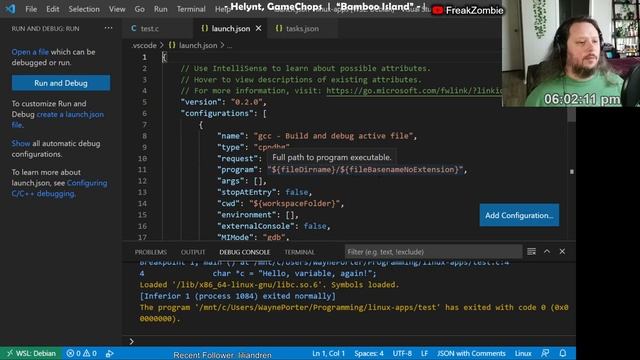Image resolution: width=640 pixels, height=360 pixels.
Task: Click the "configurations" key on line 6
Action: click(x=217, y=113)
